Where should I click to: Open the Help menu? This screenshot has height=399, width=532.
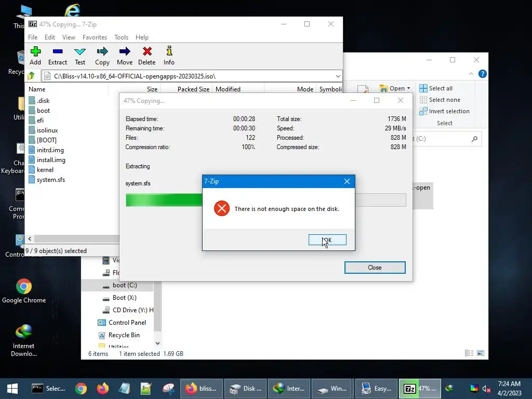142,37
